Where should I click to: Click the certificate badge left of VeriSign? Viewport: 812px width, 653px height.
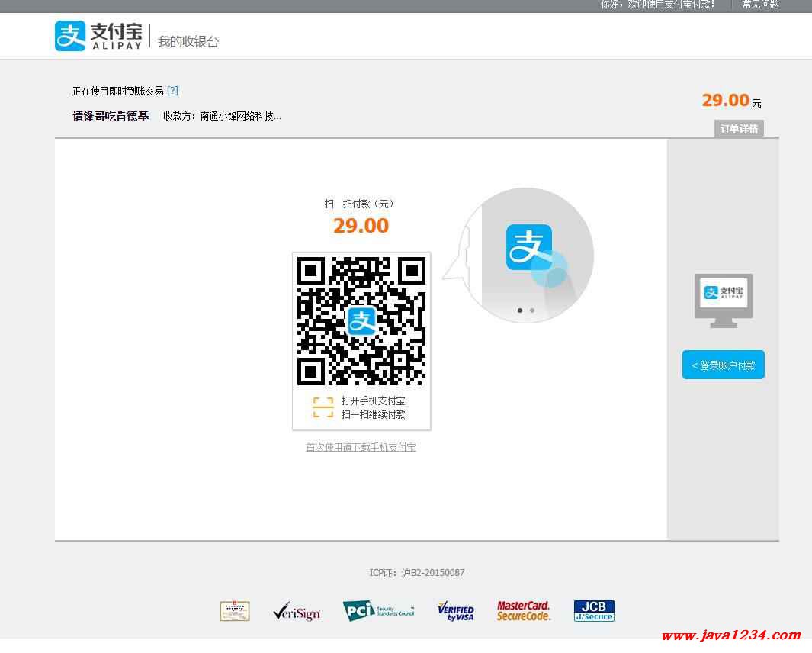pyautogui.click(x=235, y=611)
